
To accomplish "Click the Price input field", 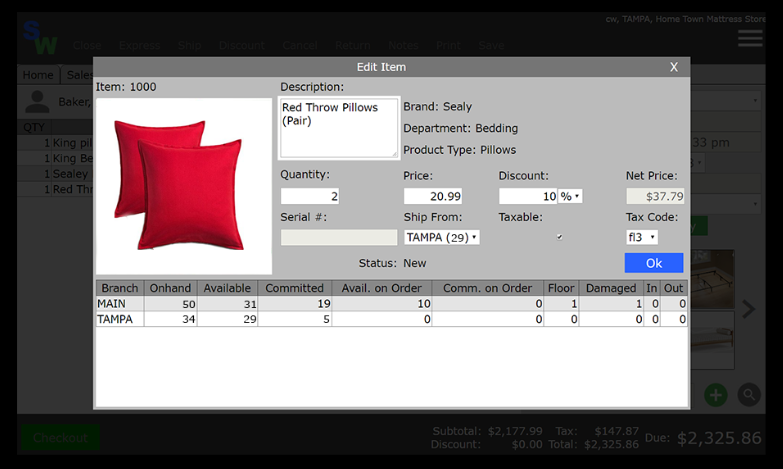I will pos(432,196).
